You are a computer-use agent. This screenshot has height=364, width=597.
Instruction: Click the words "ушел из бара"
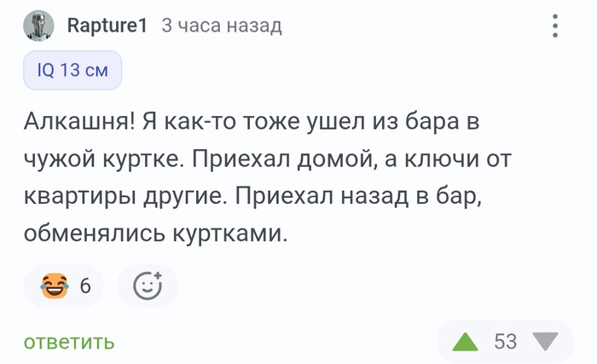[361, 122]
